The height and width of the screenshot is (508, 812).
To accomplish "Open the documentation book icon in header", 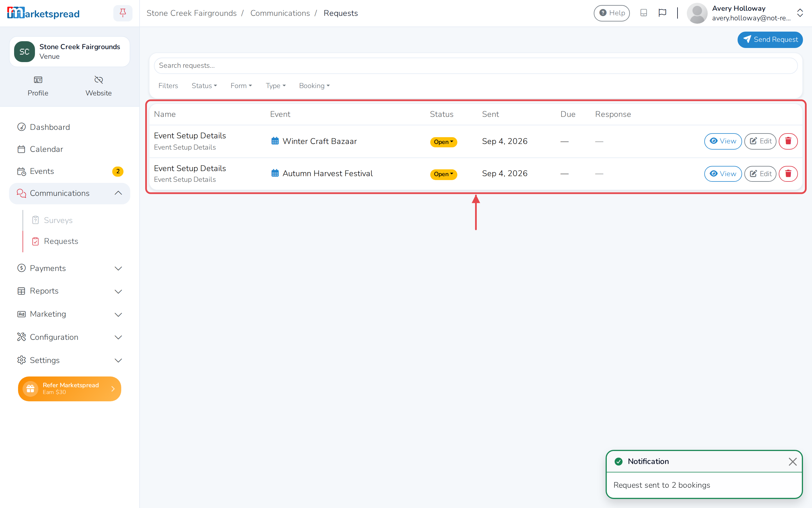I will [x=643, y=13].
